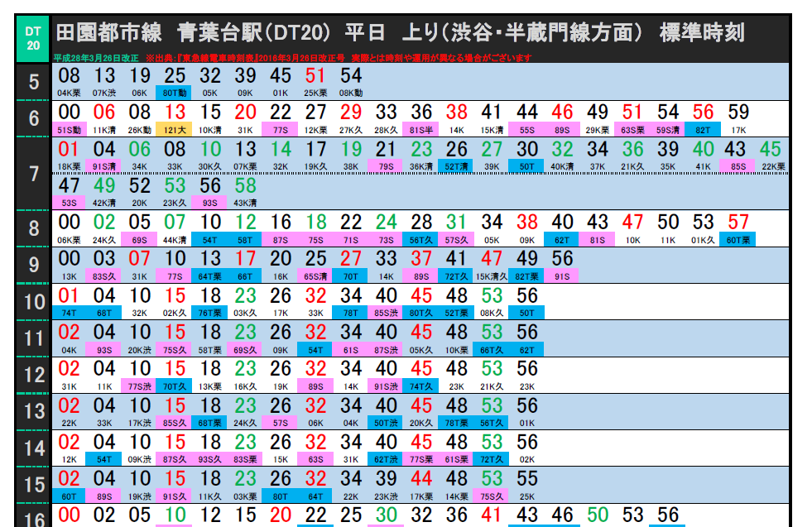The width and height of the screenshot is (812, 527).
Task: Select the hour 13 row header
Action: tap(34, 411)
